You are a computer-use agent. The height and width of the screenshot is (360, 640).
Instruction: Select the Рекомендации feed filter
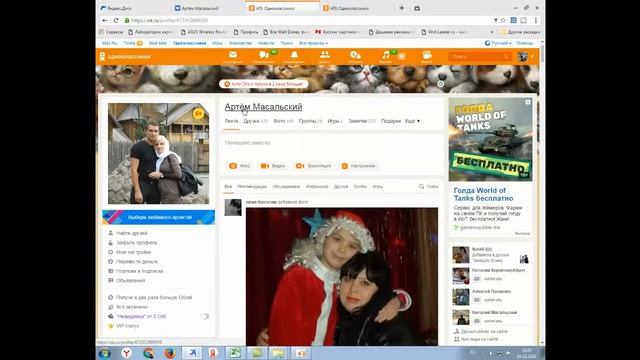click(252, 187)
